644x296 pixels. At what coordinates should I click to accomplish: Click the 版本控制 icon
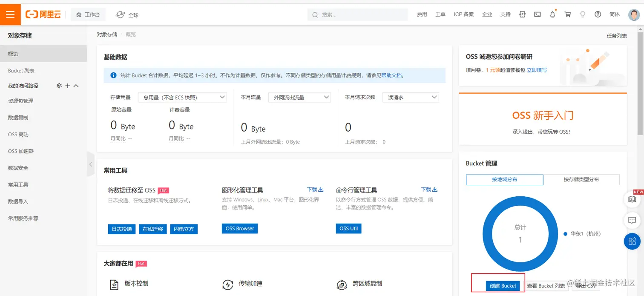tap(114, 285)
